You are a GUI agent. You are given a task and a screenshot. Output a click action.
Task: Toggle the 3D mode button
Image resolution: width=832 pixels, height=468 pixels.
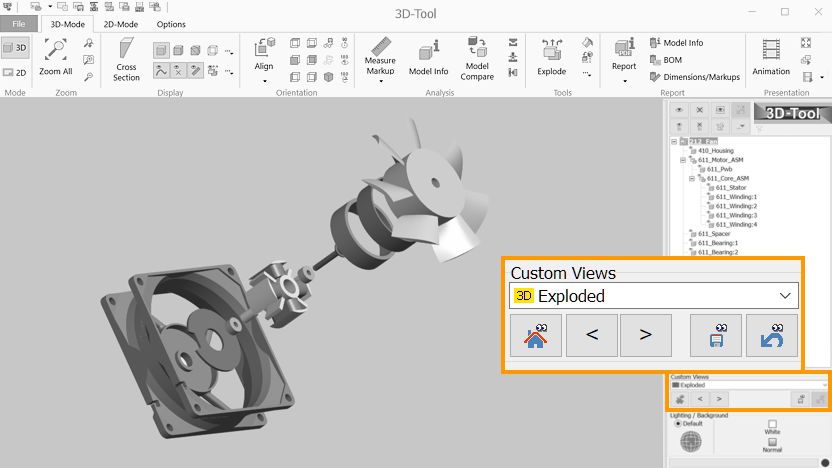pyautogui.click(x=15, y=47)
